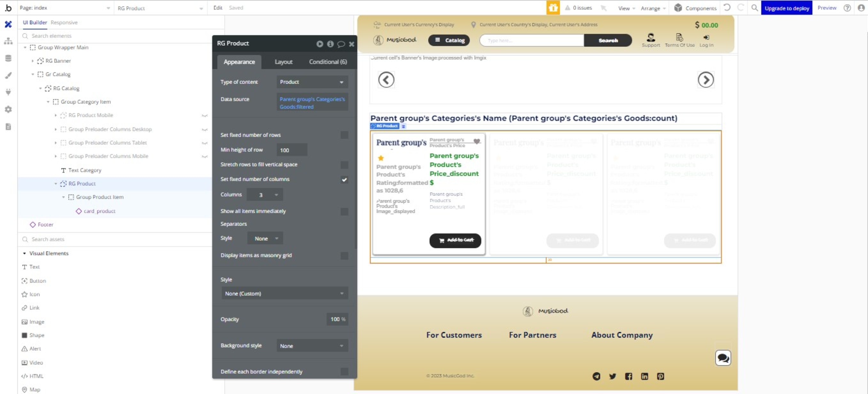The width and height of the screenshot is (868, 394).
Task: Redo the last change
Action: click(740, 7)
